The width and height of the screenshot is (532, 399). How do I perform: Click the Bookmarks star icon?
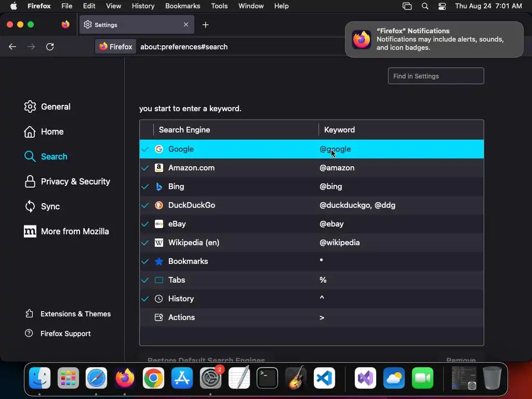[x=159, y=261]
